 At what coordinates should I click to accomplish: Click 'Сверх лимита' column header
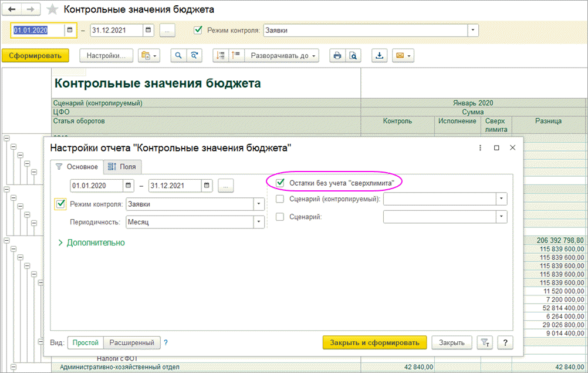(496, 125)
